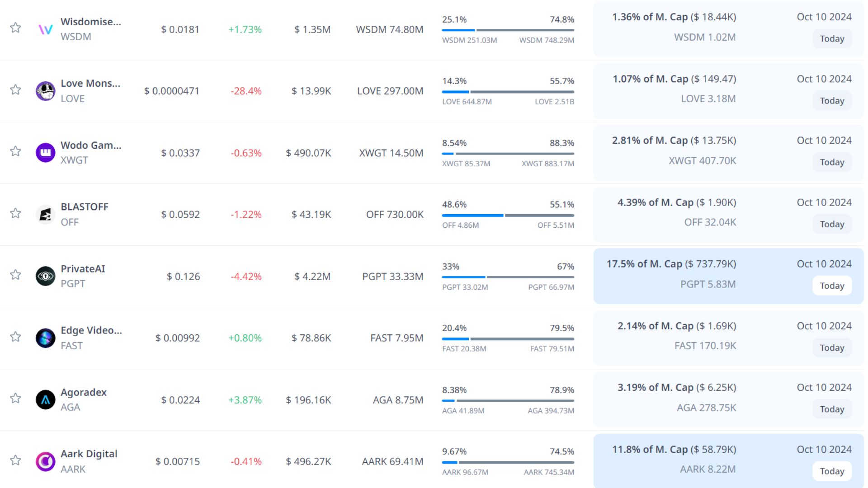
Task: Click the Wisdomise W logo icon
Action: [x=45, y=30]
